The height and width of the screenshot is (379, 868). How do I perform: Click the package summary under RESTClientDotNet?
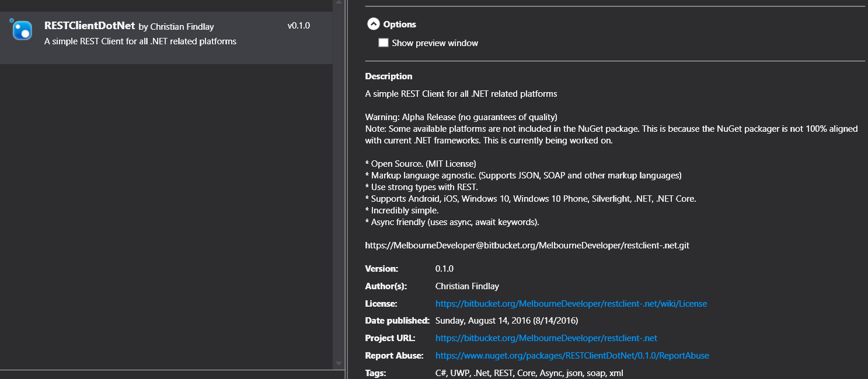click(x=140, y=41)
